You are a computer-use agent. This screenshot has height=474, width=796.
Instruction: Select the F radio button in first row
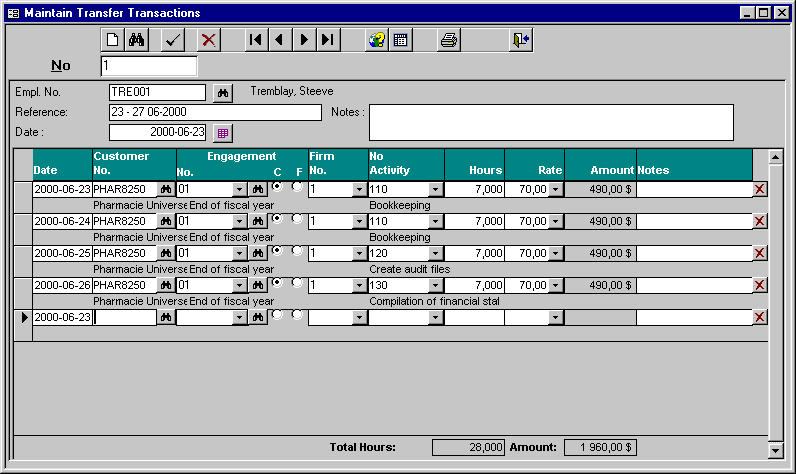tap(296, 186)
